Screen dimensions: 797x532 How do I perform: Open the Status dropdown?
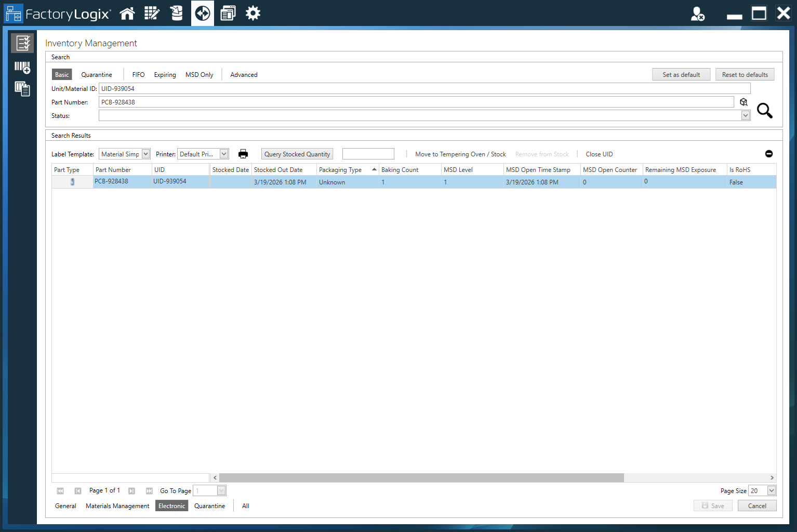click(x=746, y=115)
